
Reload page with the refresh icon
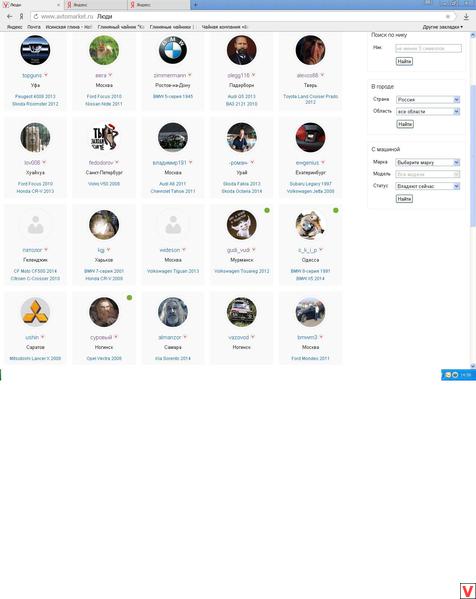[x=36, y=16]
